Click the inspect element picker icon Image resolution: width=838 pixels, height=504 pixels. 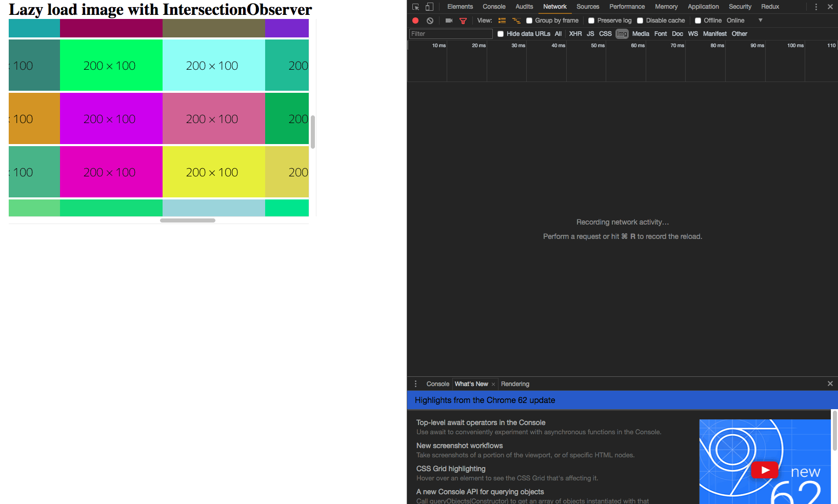coord(416,7)
